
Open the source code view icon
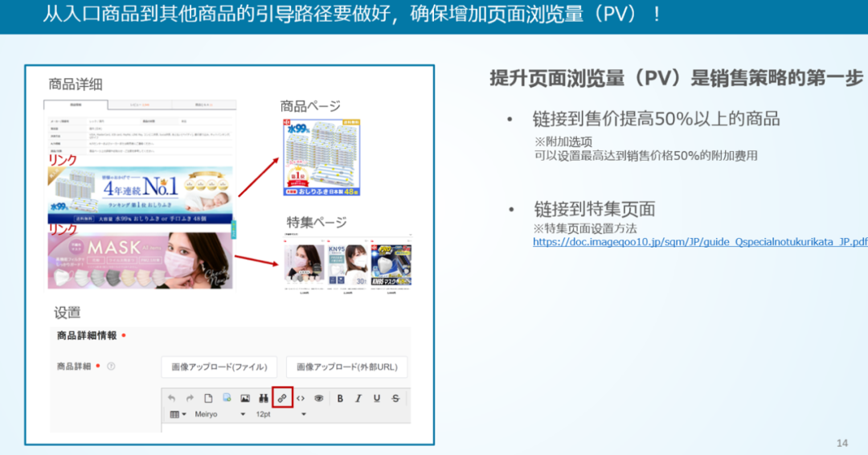tap(301, 399)
